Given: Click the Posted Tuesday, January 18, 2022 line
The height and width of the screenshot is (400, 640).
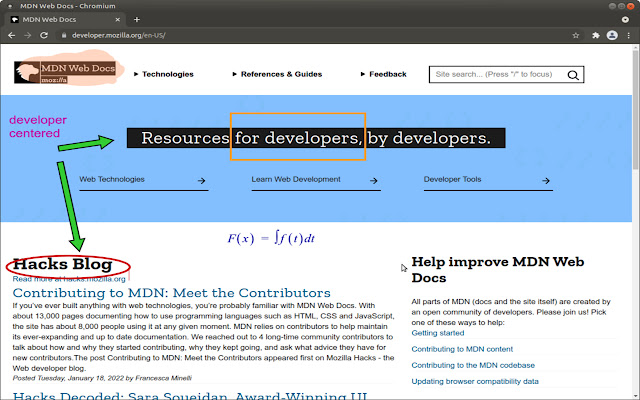Looking at the screenshot, I should (102, 378).
